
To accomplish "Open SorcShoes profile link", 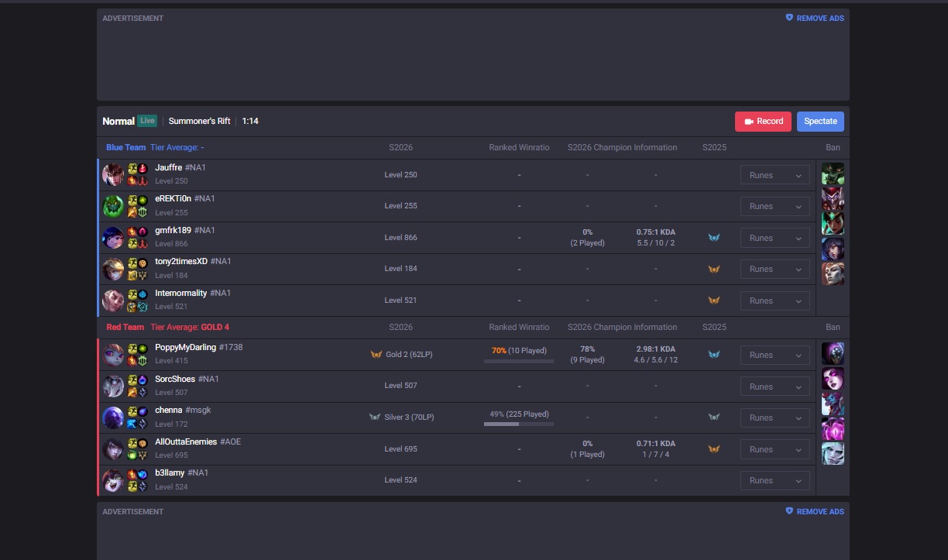I will click(187, 379).
